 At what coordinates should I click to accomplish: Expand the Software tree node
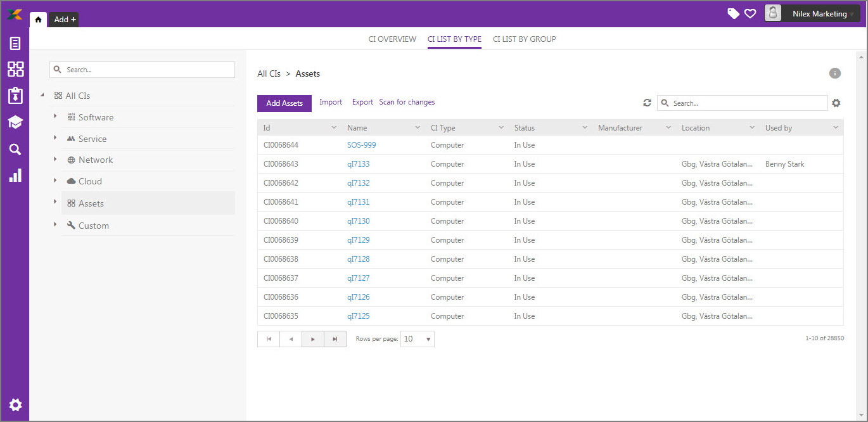55,117
